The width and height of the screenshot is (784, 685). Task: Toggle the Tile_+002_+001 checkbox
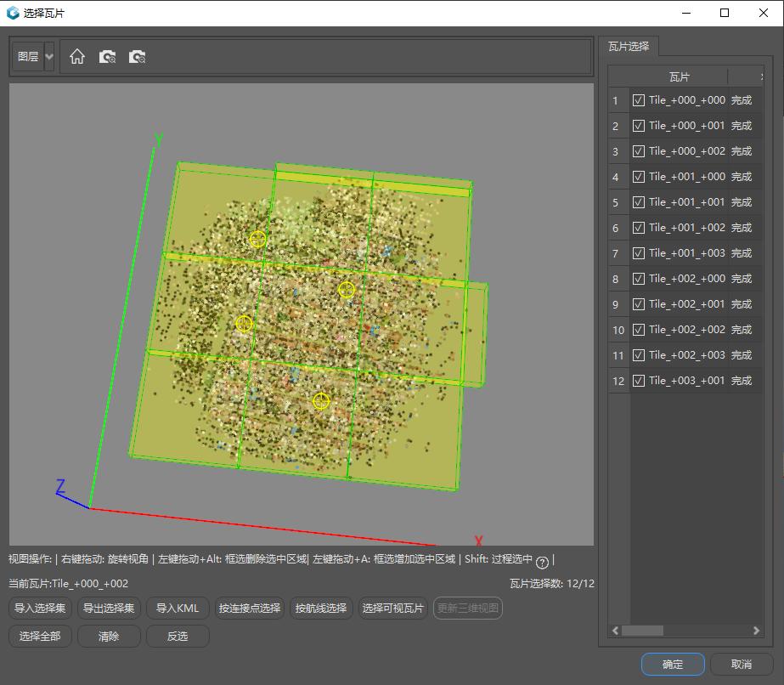(639, 304)
